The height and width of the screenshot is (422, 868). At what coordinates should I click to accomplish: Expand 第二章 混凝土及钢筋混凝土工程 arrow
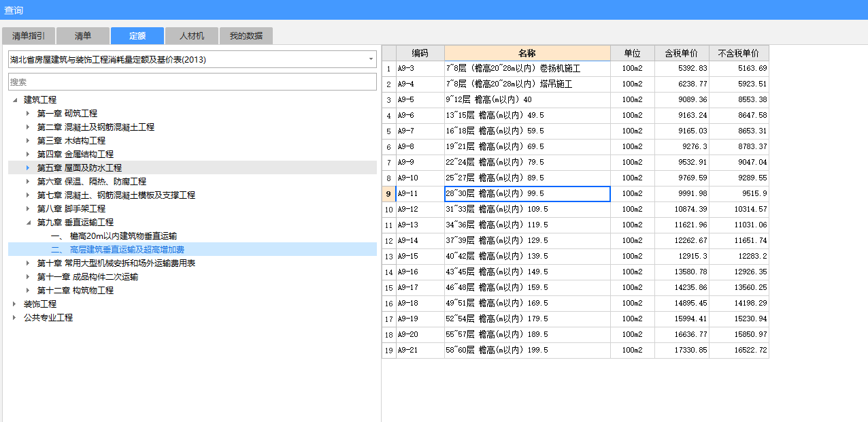click(28, 127)
